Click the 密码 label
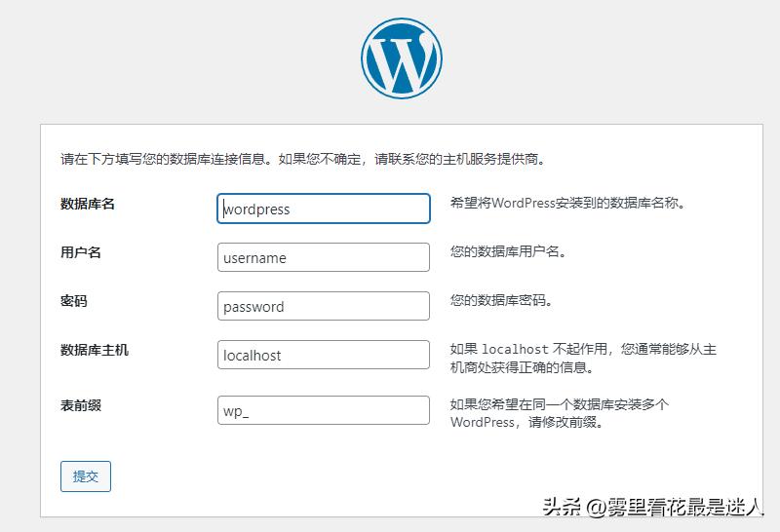The width and height of the screenshot is (780, 532). pos(74,301)
